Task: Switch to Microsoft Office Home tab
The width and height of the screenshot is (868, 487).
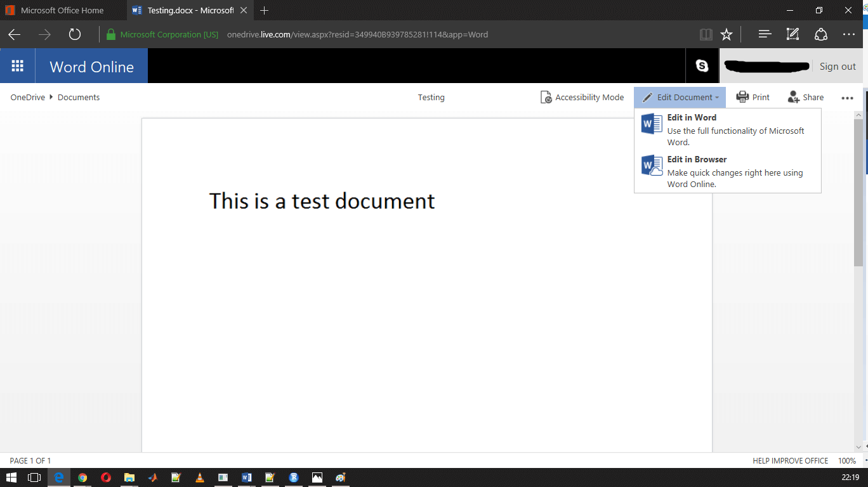Action: coord(63,10)
